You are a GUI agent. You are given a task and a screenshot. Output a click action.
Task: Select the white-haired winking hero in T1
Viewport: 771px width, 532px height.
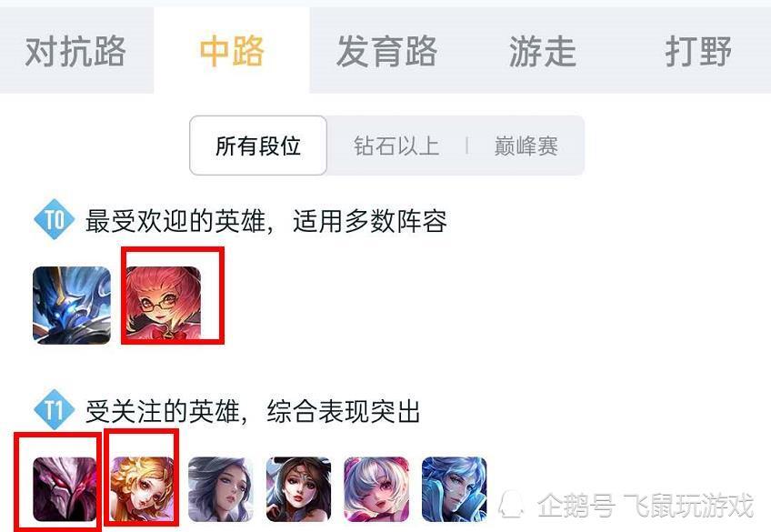(x=376, y=489)
